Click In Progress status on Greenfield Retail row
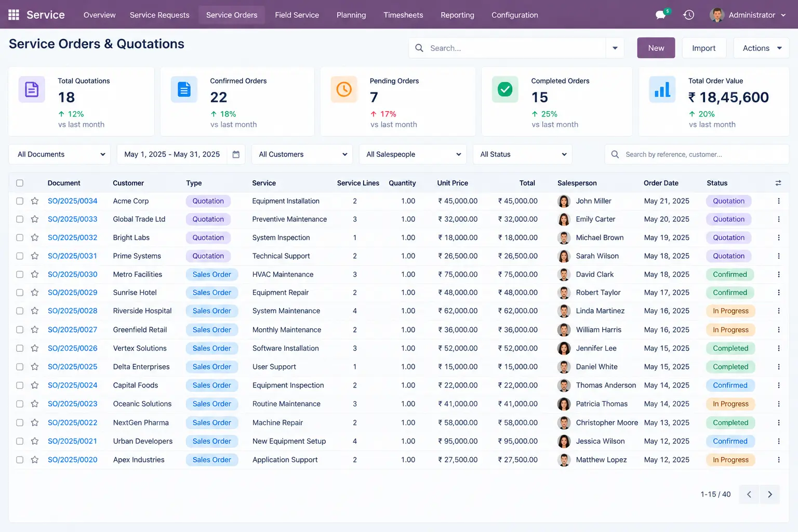The width and height of the screenshot is (798, 532). [730, 329]
